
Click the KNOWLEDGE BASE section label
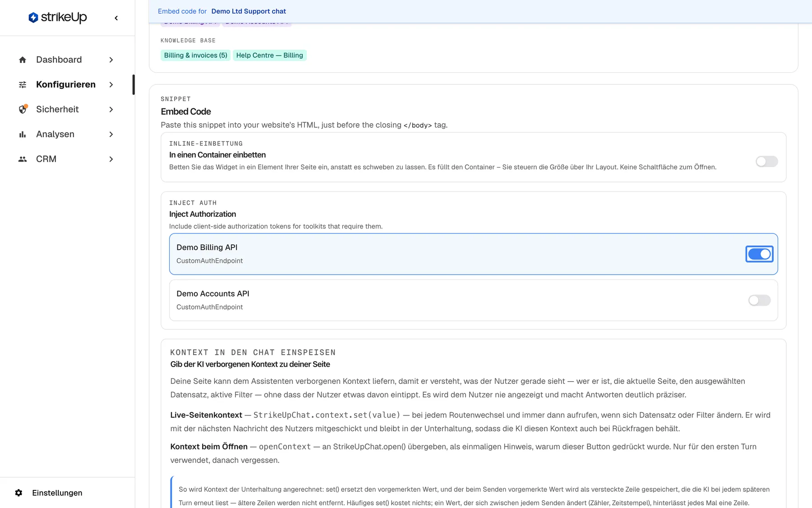click(x=188, y=41)
